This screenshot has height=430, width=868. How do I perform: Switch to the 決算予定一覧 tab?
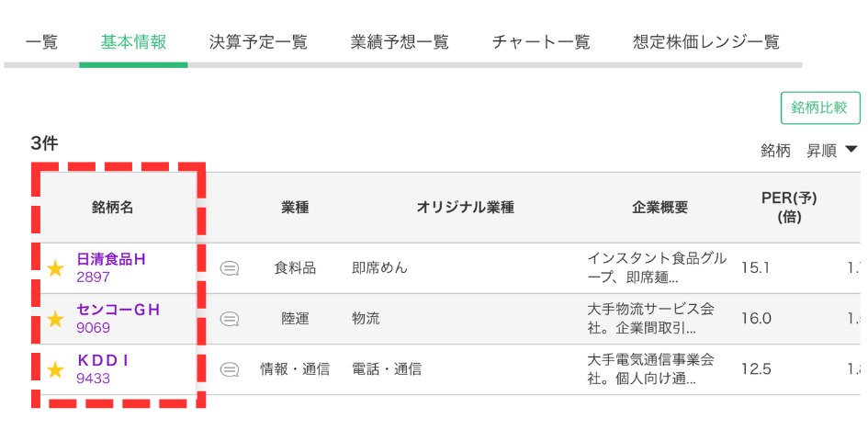258,42
